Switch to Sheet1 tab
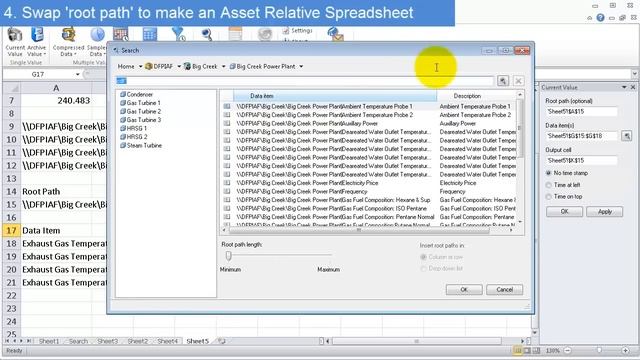Screen dimensions: 640x360 (49, 341)
